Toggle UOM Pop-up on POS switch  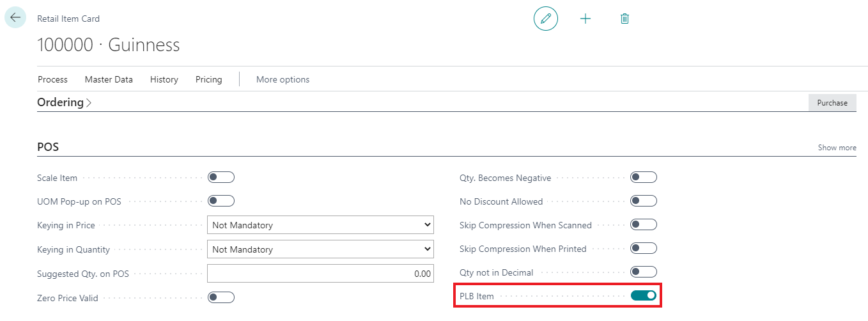pos(221,201)
